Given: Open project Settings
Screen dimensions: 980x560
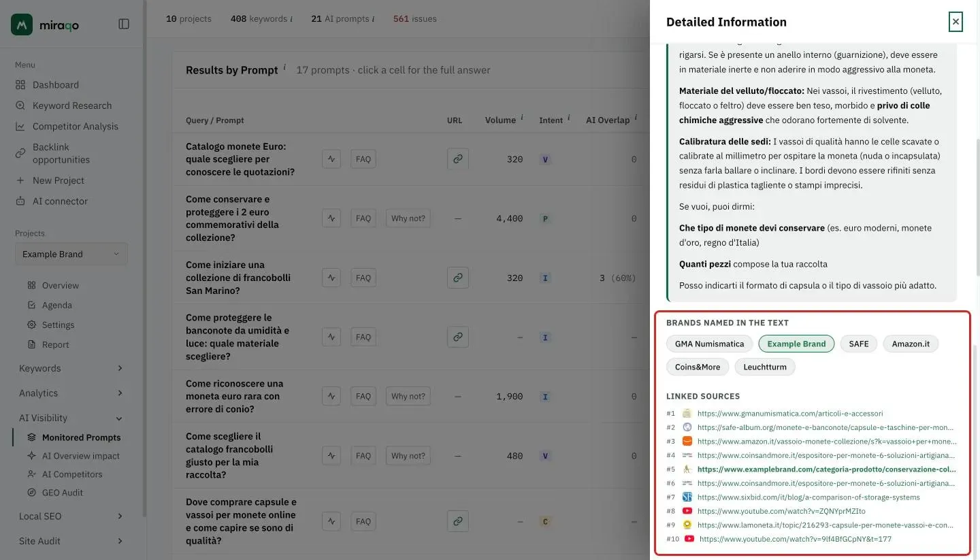Looking at the screenshot, I should [x=59, y=325].
